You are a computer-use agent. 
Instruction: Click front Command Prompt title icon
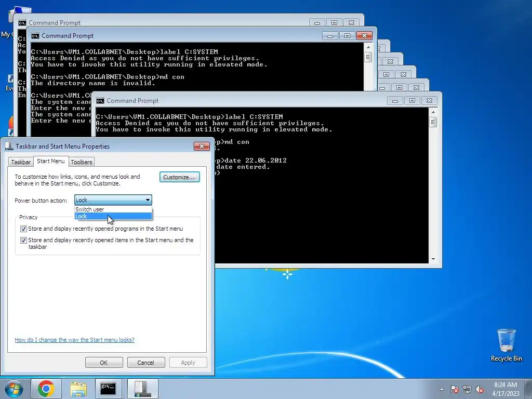pyautogui.click(x=100, y=101)
